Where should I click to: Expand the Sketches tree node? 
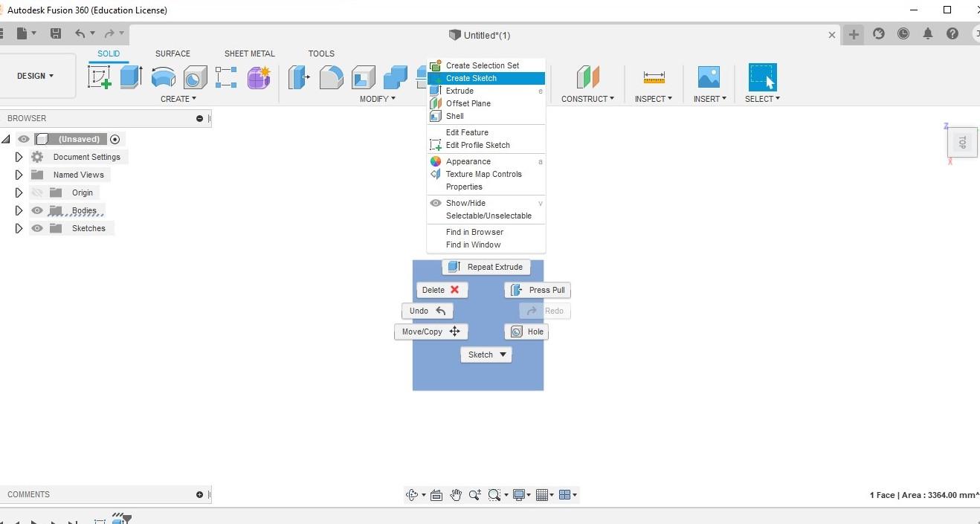19,228
